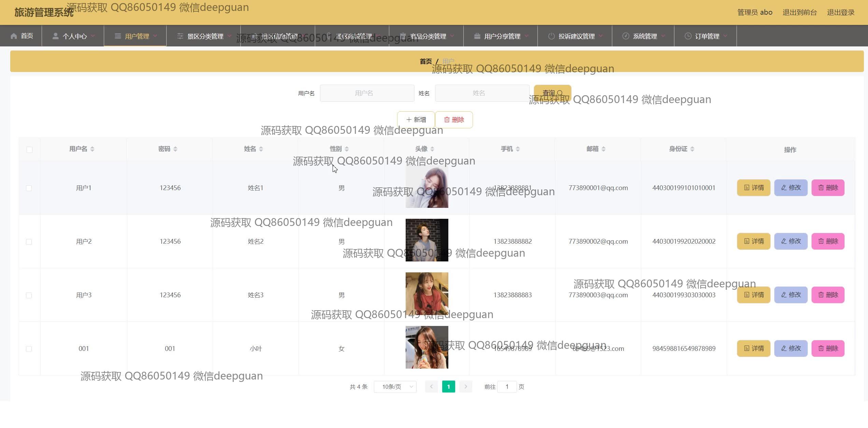
Task: Click the 退出到前台 link
Action: tap(799, 13)
